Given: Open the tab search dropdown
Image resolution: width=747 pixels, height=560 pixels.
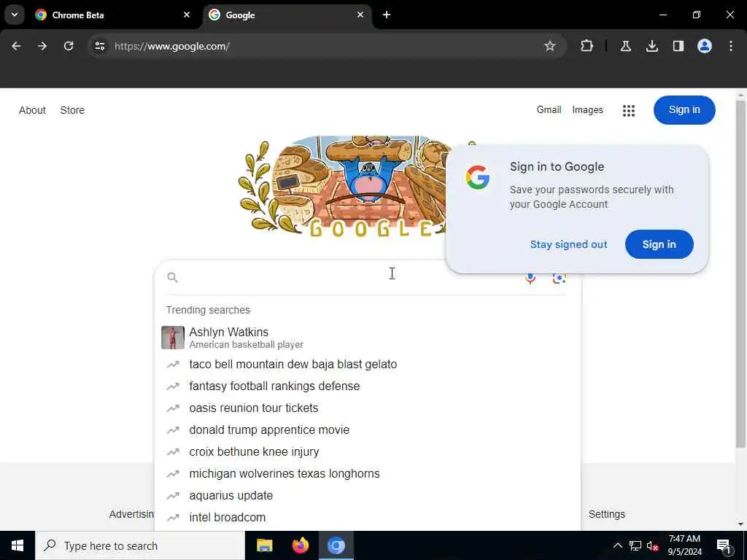Looking at the screenshot, I should [x=15, y=15].
